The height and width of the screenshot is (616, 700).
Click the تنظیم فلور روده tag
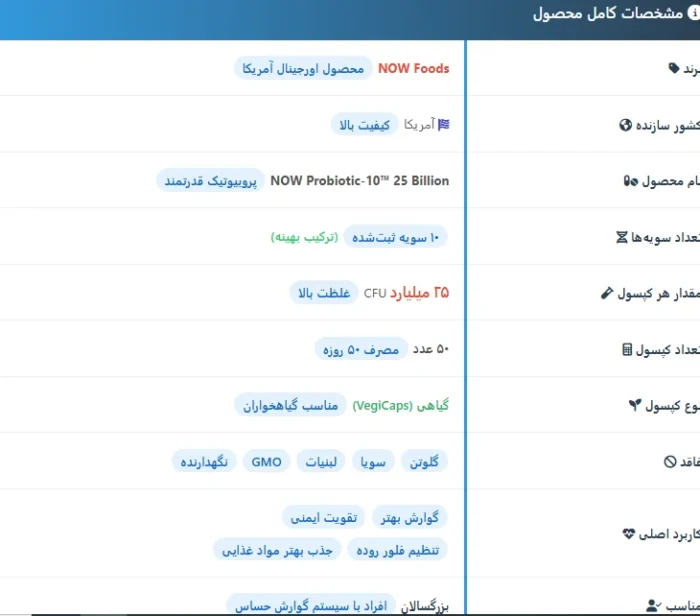[x=398, y=550]
